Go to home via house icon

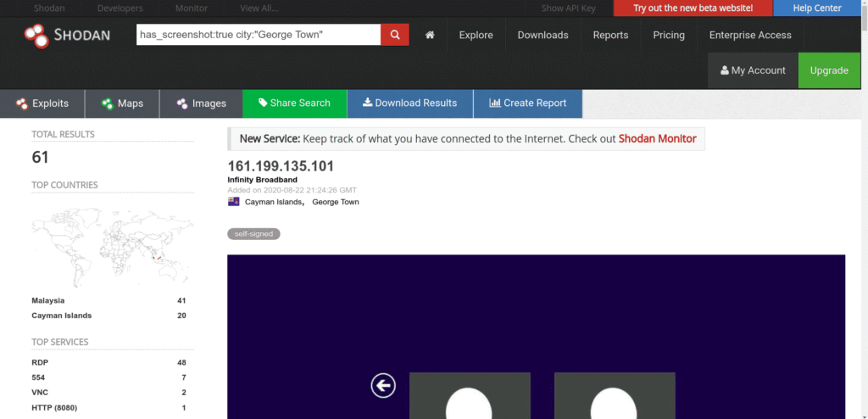pyautogui.click(x=430, y=35)
